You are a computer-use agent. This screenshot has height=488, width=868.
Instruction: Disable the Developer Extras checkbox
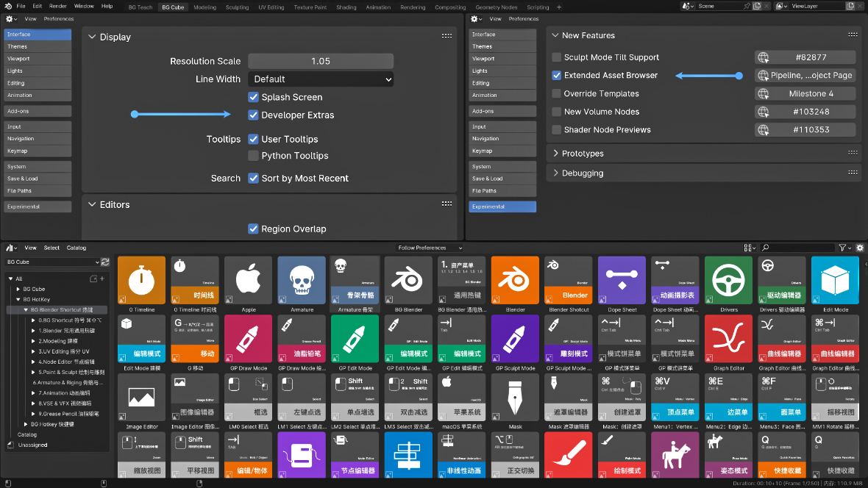[253, 115]
